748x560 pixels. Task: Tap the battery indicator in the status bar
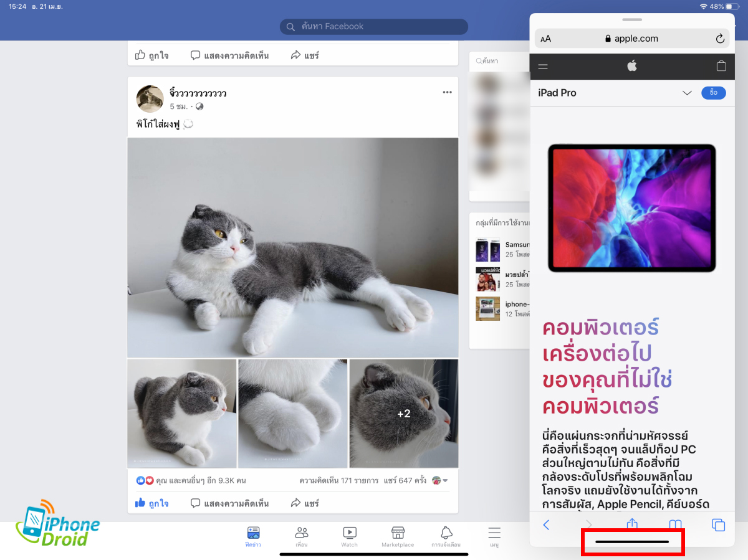pyautogui.click(x=732, y=6)
